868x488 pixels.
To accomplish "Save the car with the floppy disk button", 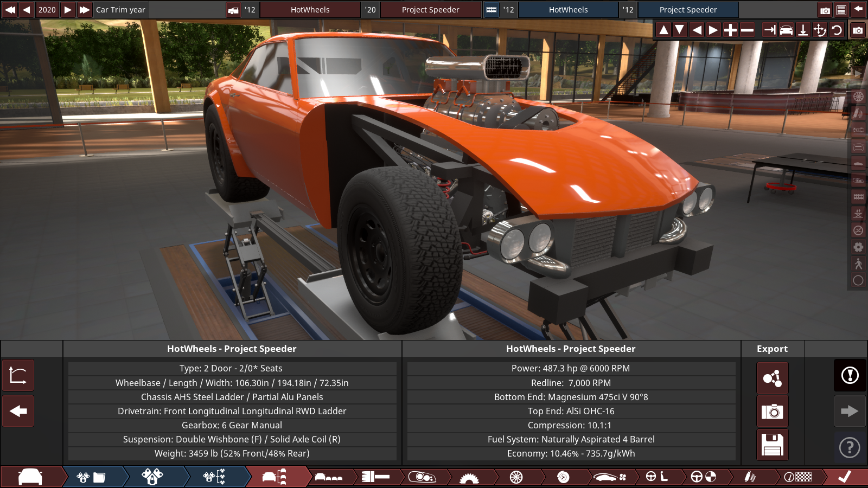I will (773, 445).
